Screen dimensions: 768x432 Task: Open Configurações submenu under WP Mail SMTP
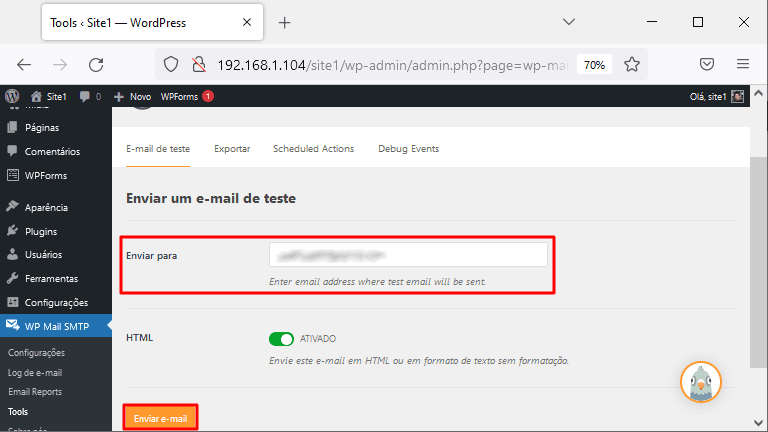[x=36, y=353]
